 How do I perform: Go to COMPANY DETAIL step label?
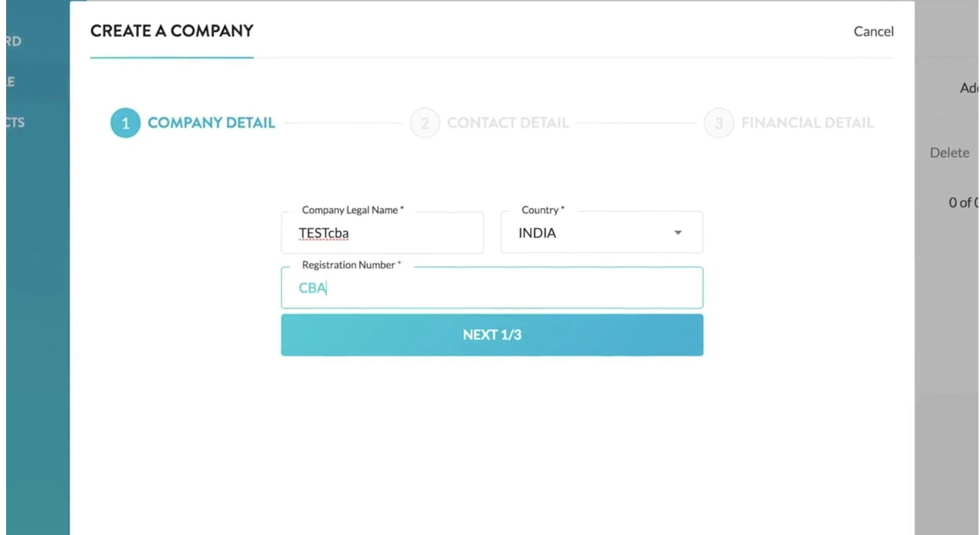211,123
